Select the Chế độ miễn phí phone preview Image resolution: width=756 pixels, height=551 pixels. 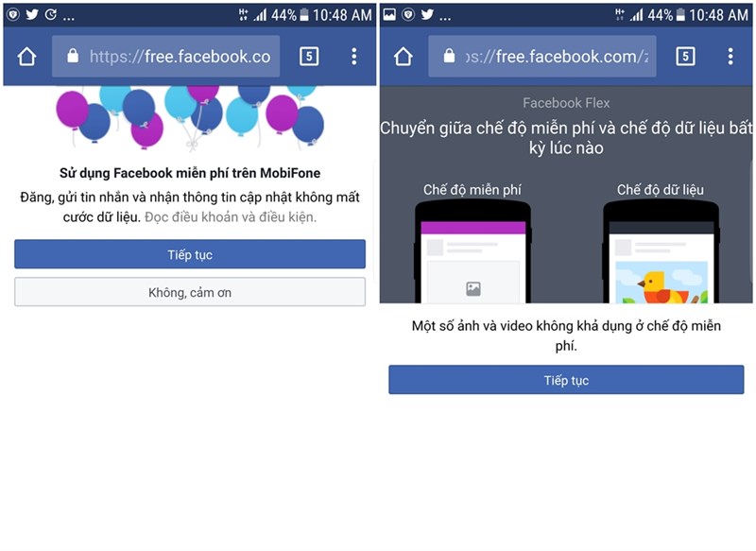(472, 251)
